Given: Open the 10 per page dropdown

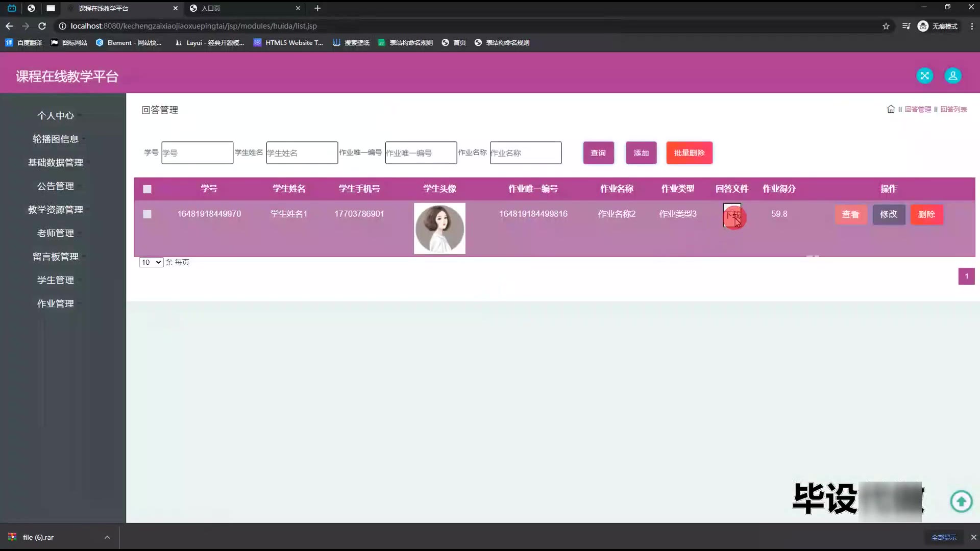Looking at the screenshot, I should coord(151,262).
